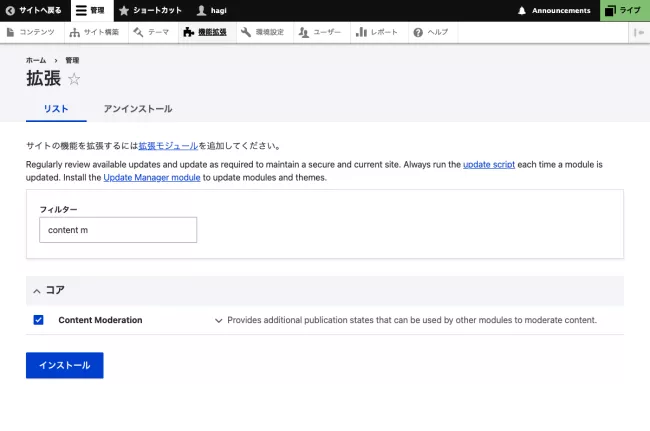This screenshot has width=650, height=431.
Task: Click the hagi user silhouette icon
Action: (201, 10)
